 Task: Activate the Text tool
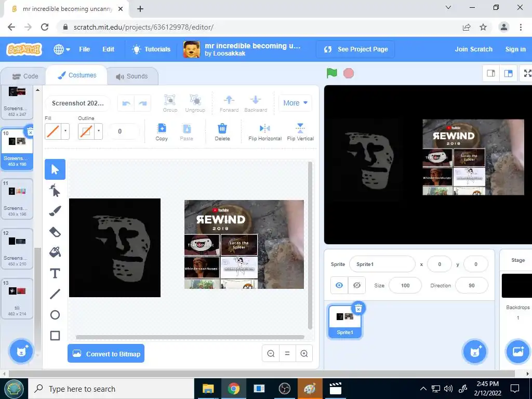55,273
